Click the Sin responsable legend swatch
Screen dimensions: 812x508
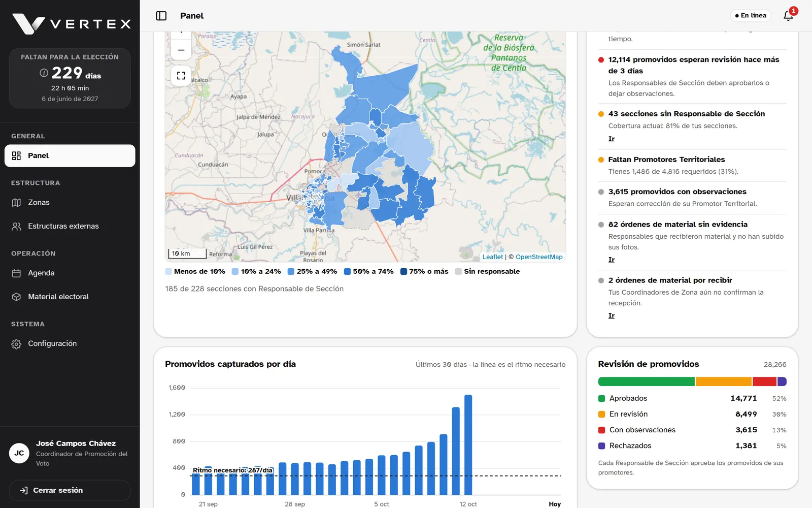tap(459, 272)
